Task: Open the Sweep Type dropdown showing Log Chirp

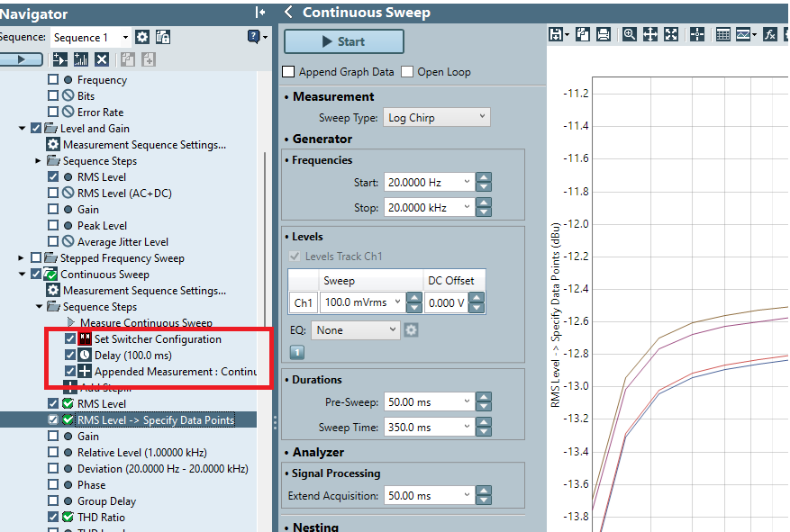Action: click(437, 117)
